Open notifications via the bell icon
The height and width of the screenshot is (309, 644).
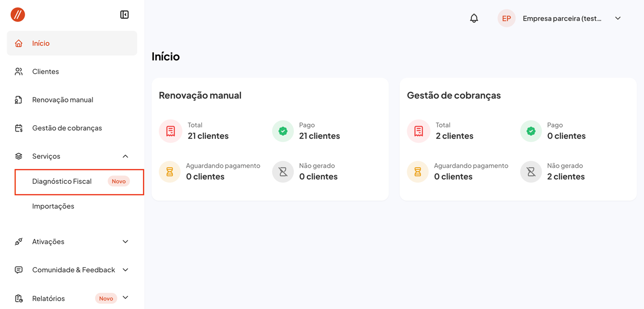(474, 19)
